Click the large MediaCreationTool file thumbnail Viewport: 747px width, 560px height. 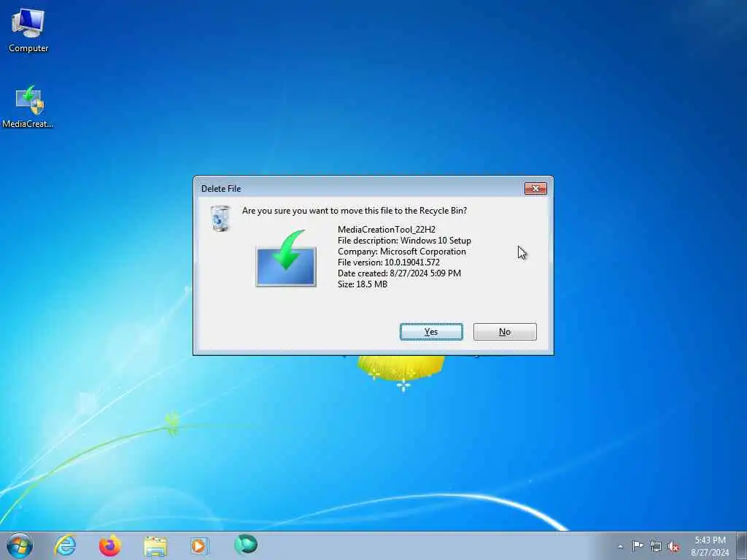(x=286, y=258)
